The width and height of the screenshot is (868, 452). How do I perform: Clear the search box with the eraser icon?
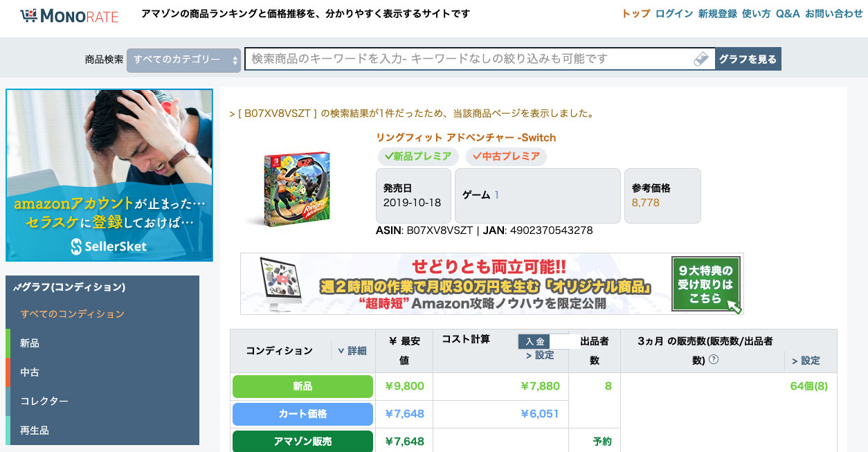702,59
